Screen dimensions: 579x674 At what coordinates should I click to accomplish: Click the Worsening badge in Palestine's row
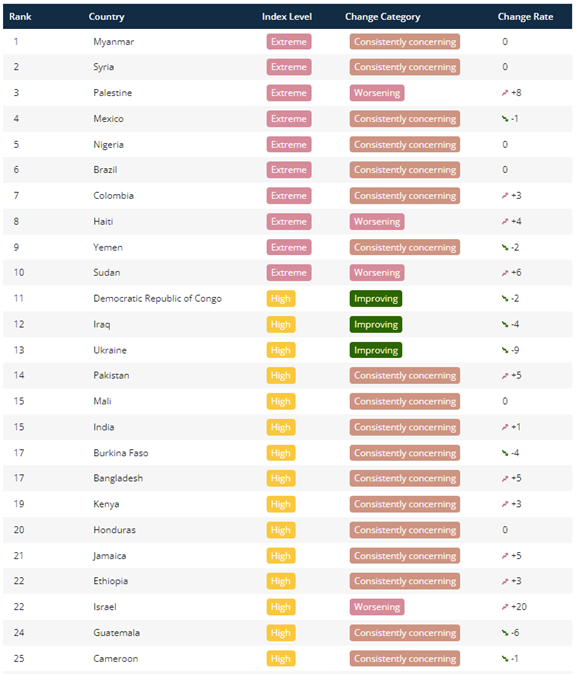377,93
